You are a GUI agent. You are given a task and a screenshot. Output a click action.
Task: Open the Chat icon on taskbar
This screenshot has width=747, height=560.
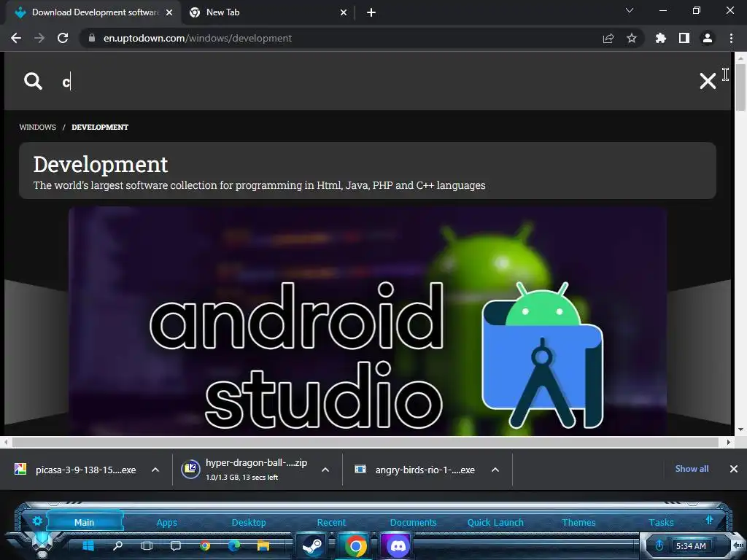click(176, 545)
